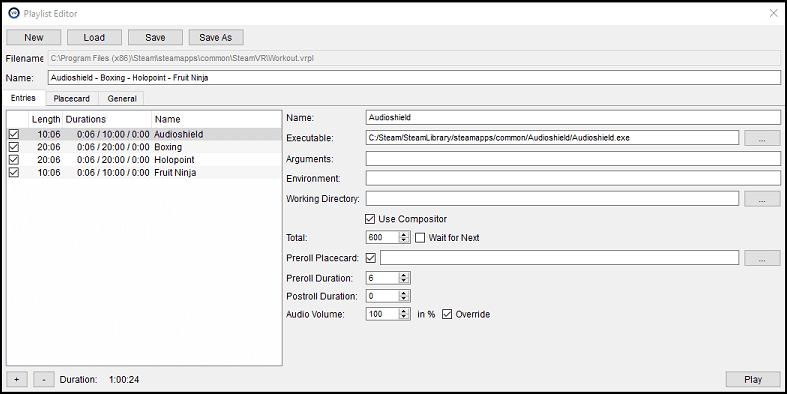
Task: Add an entry with the + button
Action: (17, 379)
